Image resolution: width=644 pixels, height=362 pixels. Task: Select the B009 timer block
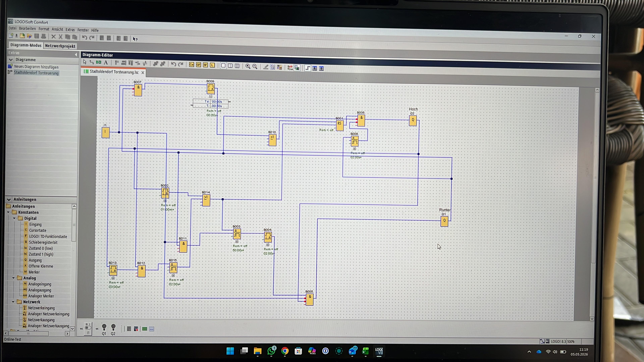click(x=211, y=89)
